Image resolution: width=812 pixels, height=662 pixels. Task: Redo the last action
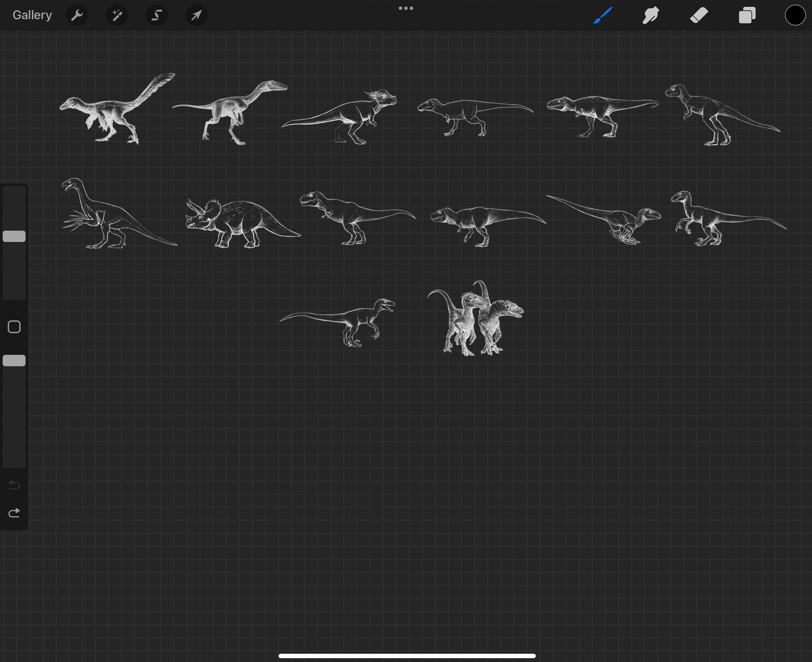(14, 513)
